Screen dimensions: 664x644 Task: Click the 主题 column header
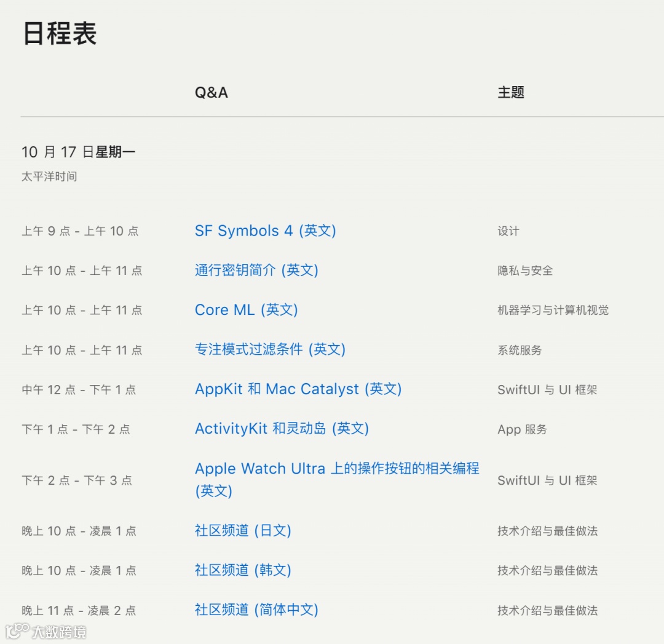pyautogui.click(x=511, y=92)
